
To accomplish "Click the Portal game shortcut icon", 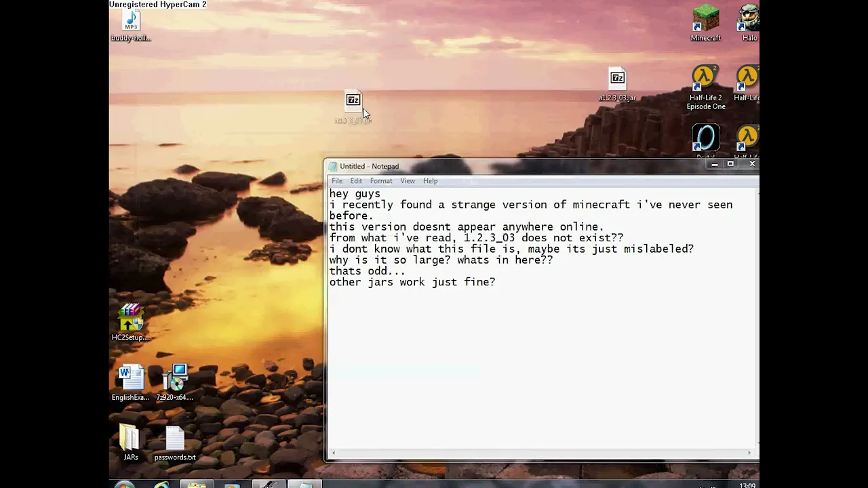I will point(705,138).
